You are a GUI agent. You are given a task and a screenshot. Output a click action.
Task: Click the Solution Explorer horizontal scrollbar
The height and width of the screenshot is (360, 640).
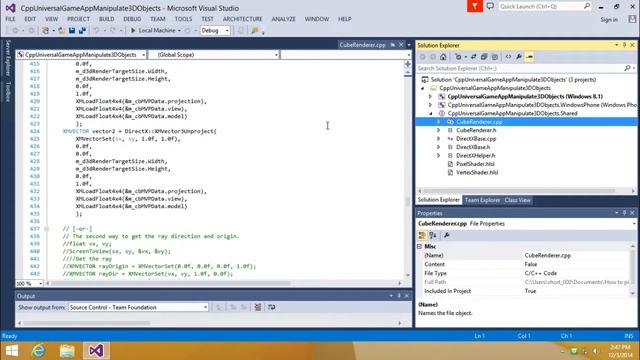tap(527, 191)
